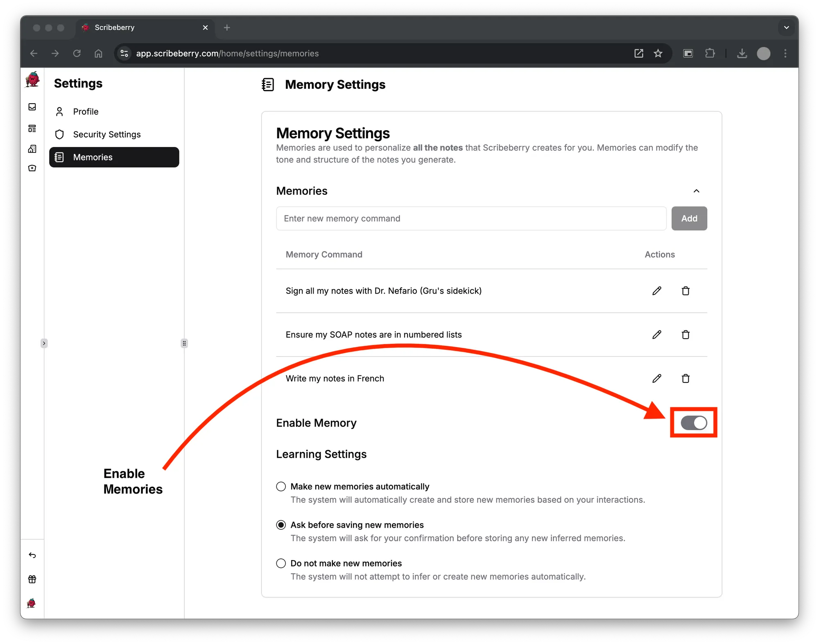The width and height of the screenshot is (819, 644).
Task: Edit the Write my notes in French memory
Action: pyautogui.click(x=657, y=378)
